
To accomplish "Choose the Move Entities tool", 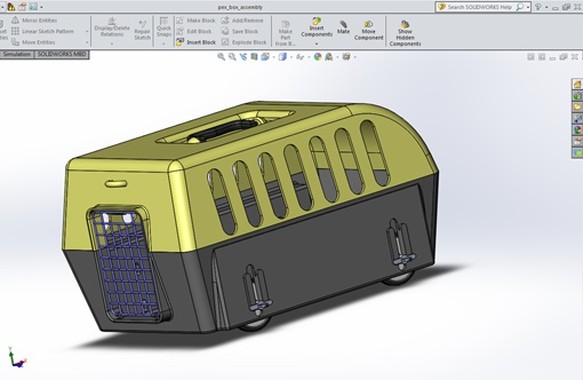I will 33,42.
